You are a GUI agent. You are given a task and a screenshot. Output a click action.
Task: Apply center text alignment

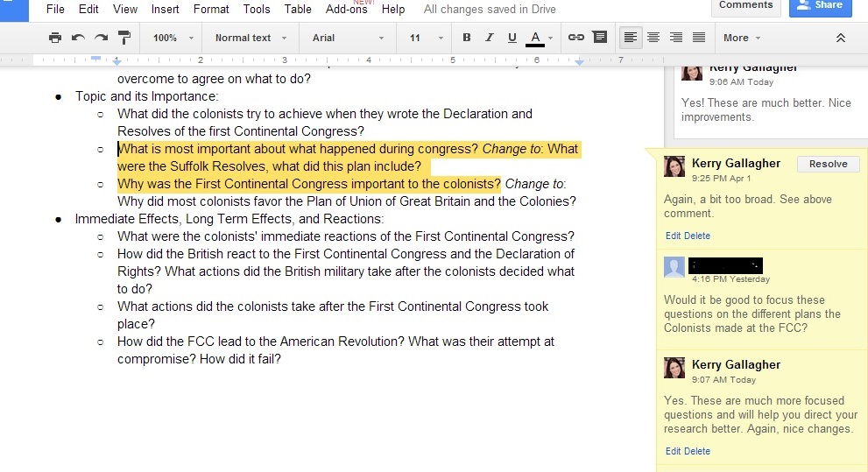pyautogui.click(x=653, y=38)
